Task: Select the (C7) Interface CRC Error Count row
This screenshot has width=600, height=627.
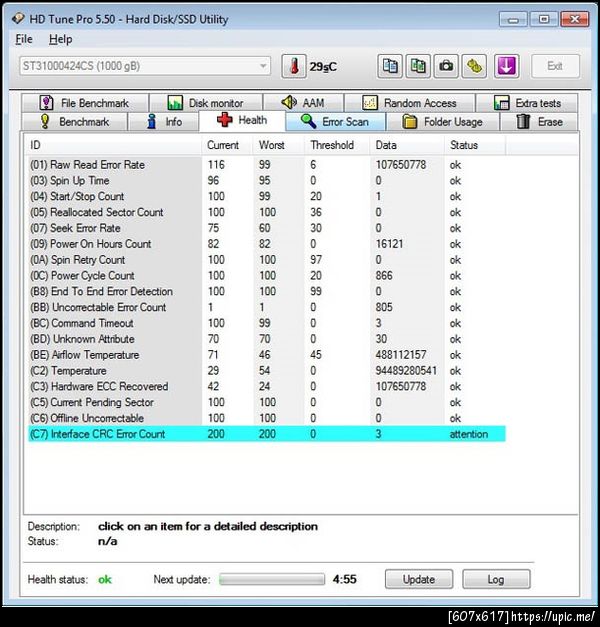Action: pos(267,434)
